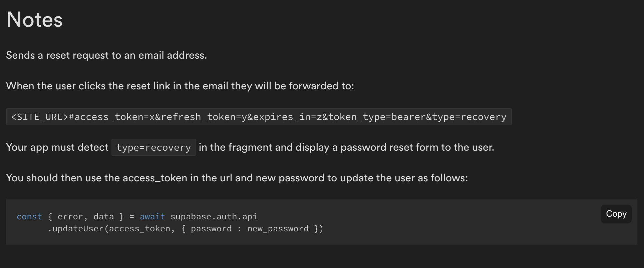This screenshot has width=644, height=268.
Task: Select the updateUser code example block
Action: click(x=167, y=222)
